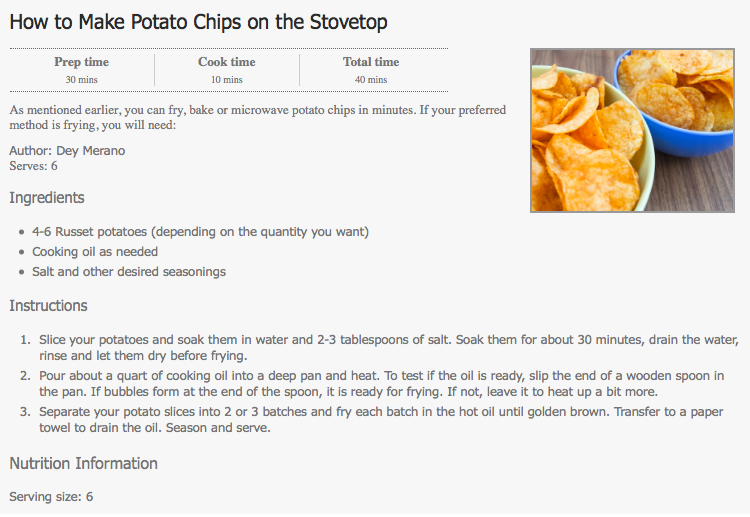The height and width of the screenshot is (517, 750).
Task: Click the Instructions heading
Action: [x=48, y=306]
